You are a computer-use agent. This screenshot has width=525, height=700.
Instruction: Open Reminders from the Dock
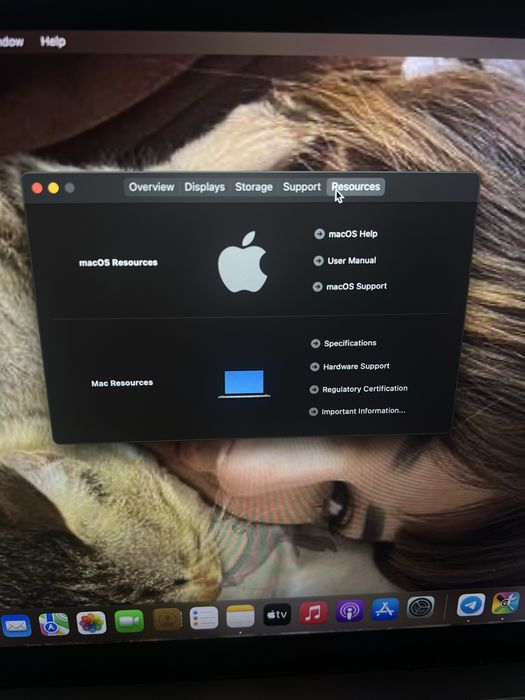coord(204,617)
